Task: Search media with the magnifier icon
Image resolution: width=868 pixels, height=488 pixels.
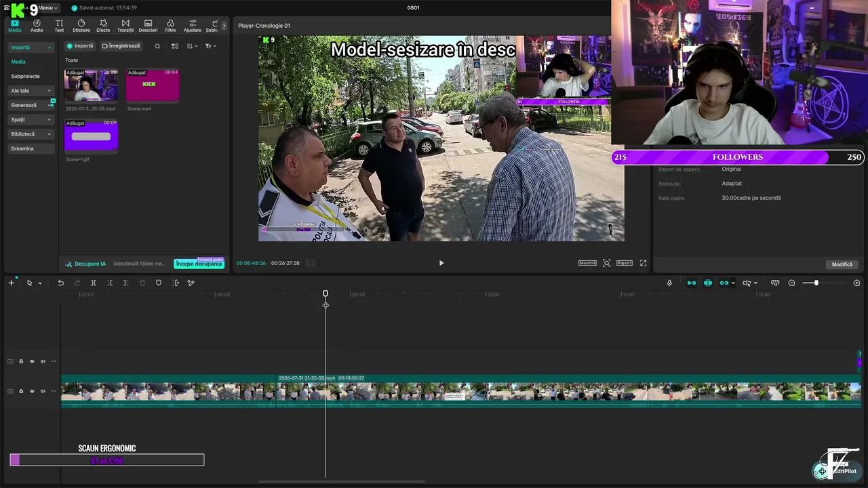Action: click(157, 46)
